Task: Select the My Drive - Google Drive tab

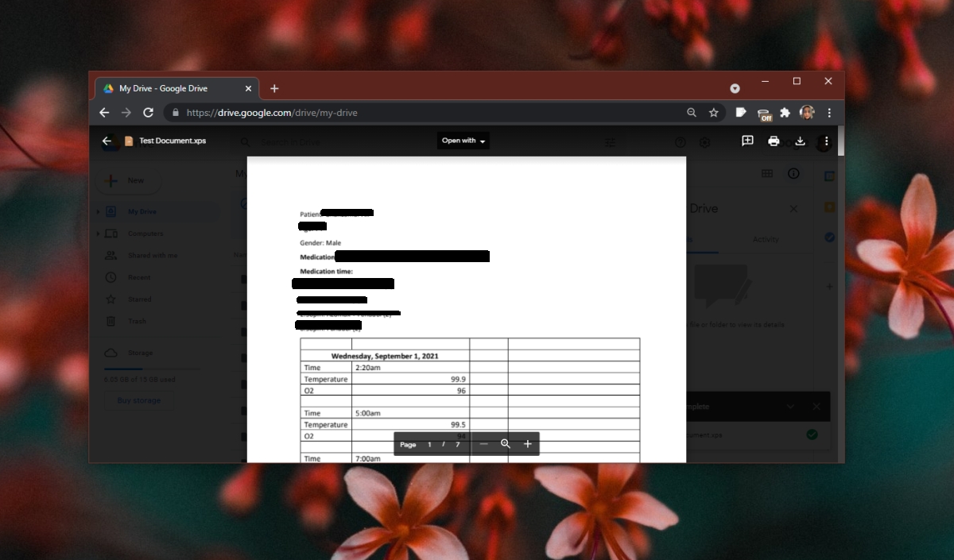Action: pyautogui.click(x=176, y=88)
